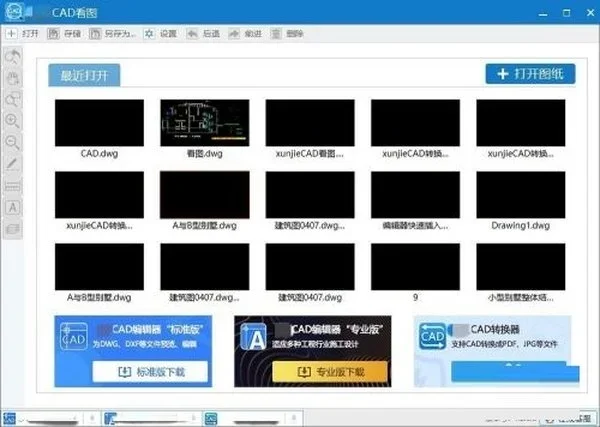This screenshot has height=427, width=600.
Task: Click the 打开 (Open) toolbar item
Action: [x=22, y=34]
